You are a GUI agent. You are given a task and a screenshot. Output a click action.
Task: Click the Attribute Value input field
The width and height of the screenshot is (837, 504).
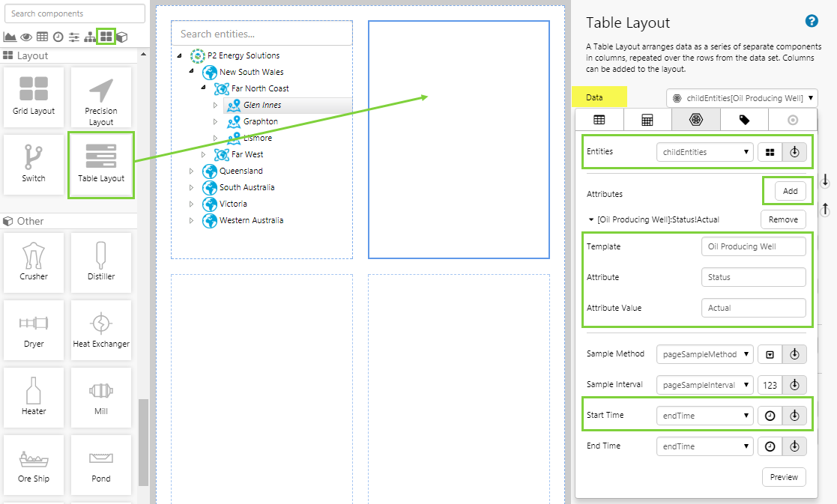coord(753,308)
